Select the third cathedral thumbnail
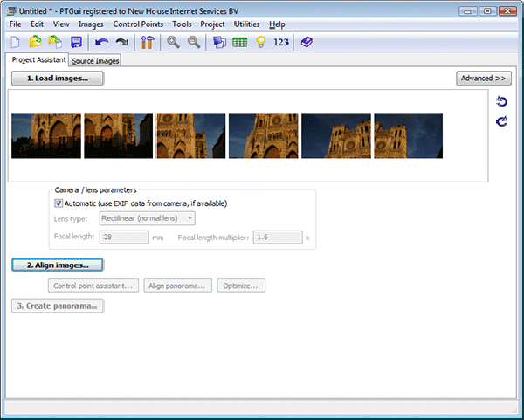This screenshot has width=524, height=420. [190, 135]
